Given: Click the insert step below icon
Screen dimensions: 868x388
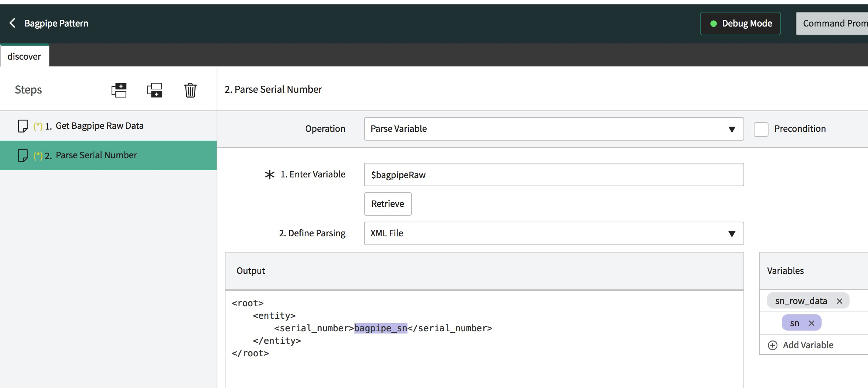Looking at the screenshot, I should [x=155, y=90].
